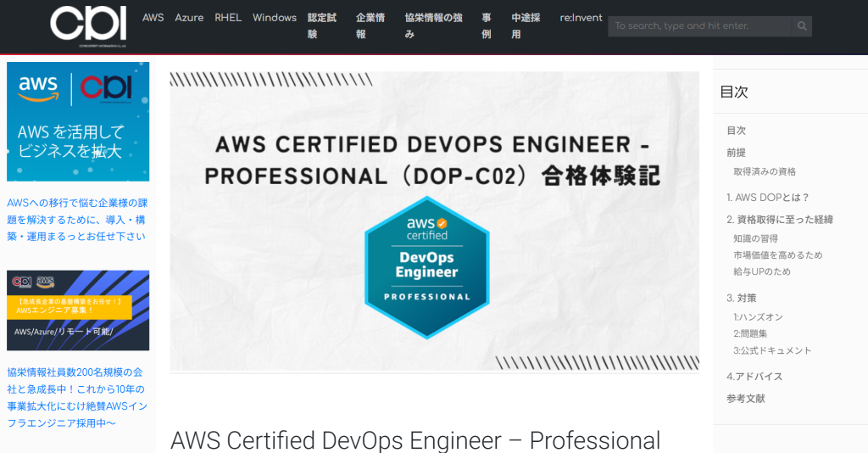Jump to 3:公式ドキュメント section

772,350
